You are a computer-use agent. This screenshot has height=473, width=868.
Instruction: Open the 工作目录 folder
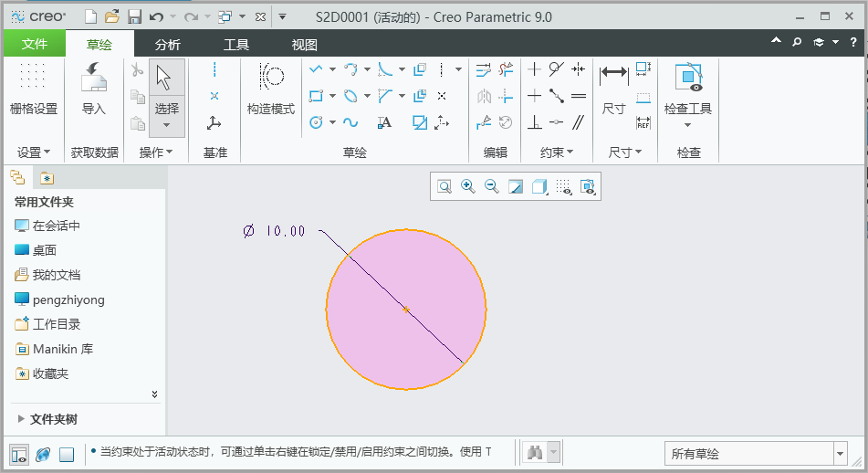(x=47, y=324)
